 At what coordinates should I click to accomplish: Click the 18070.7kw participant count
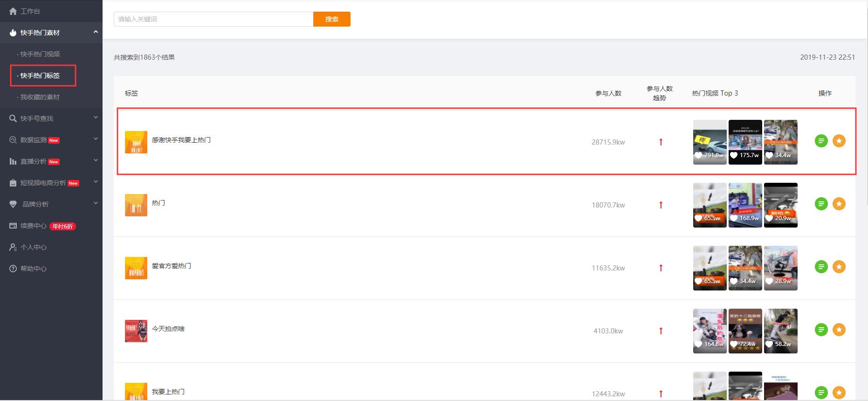coord(608,205)
